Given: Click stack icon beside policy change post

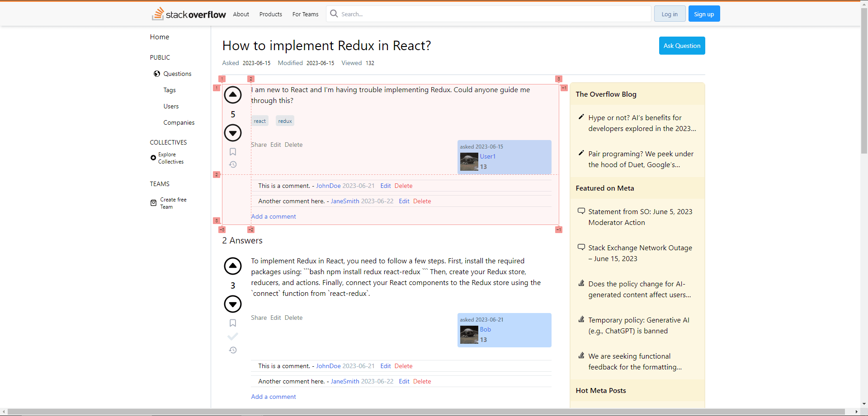Looking at the screenshot, I should [581, 283].
